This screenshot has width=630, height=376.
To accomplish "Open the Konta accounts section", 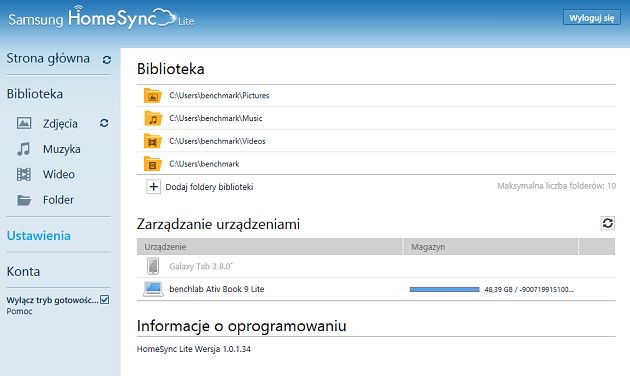I will tap(23, 272).
